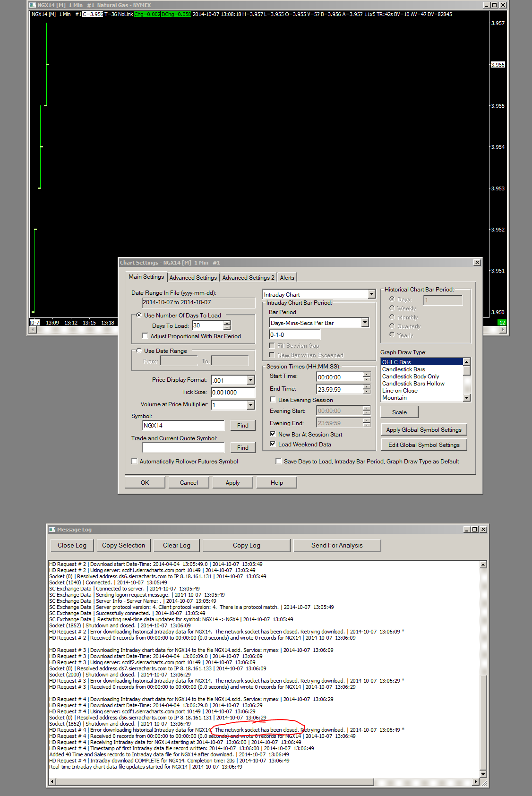The height and width of the screenshot is (796, 532).
Task: Select Mountain graph draw type
Action: pos(422,398)
